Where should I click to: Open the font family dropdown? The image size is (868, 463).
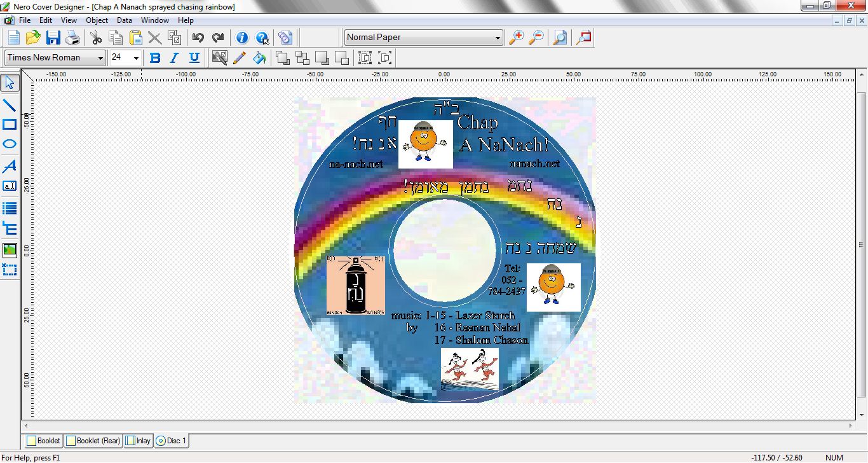[x=102, y=57]
